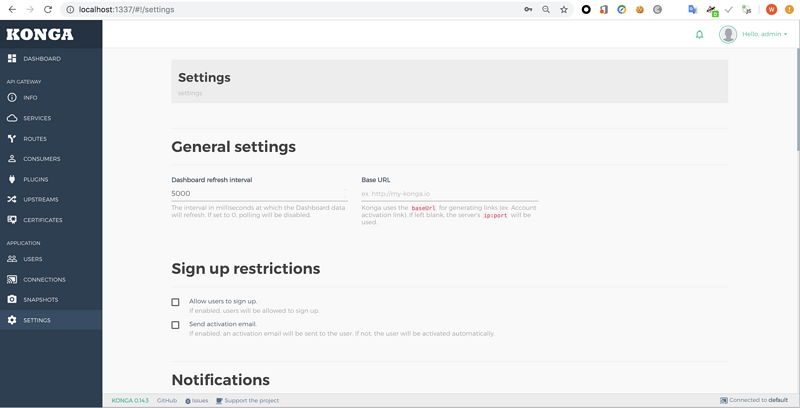
Task: Click the Dashboard refresh interval field
Action: 259,193
